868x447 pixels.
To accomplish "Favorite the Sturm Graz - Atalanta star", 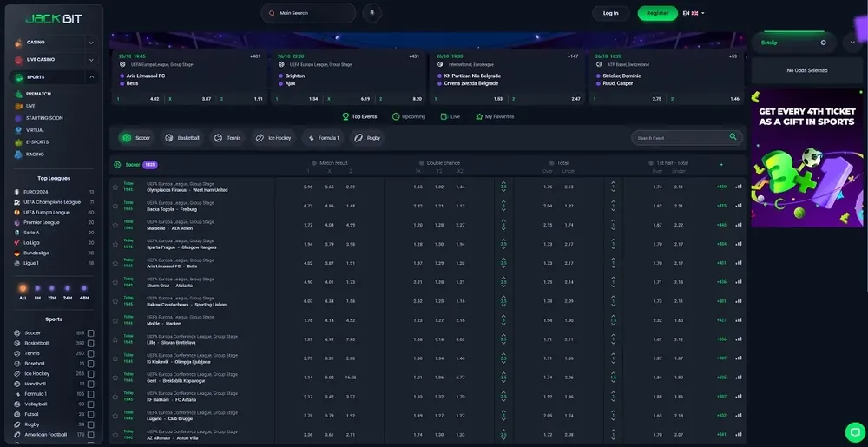I will (115, 282).
